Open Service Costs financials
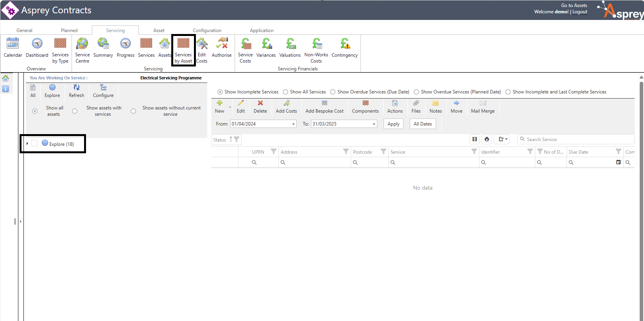 pyautogui.click(x=245, y=50)
